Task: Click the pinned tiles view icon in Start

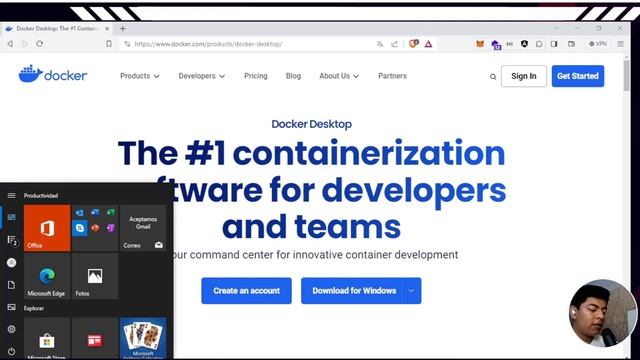Action: (11, 217)
